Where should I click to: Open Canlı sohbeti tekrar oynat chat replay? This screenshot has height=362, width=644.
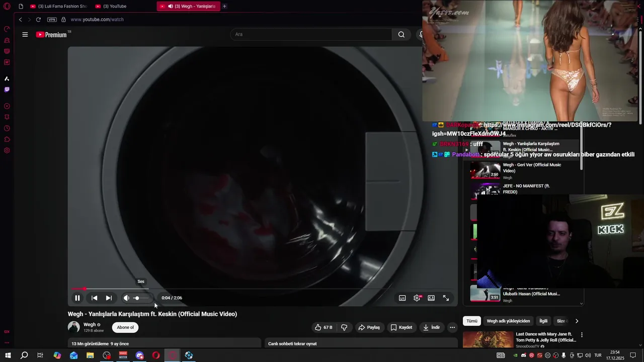[360, 344]
